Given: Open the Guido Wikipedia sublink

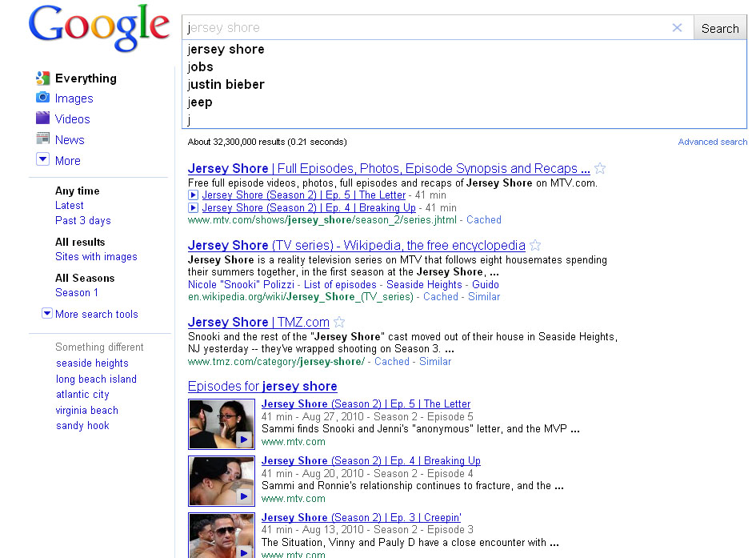Looking at the screenshot, I should (x=486, y=284).
